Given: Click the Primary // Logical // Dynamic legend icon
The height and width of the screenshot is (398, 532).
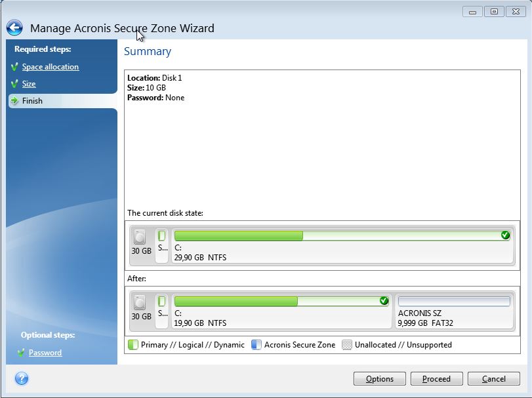Looking at the screenshot, I should [x=133, y=345].
